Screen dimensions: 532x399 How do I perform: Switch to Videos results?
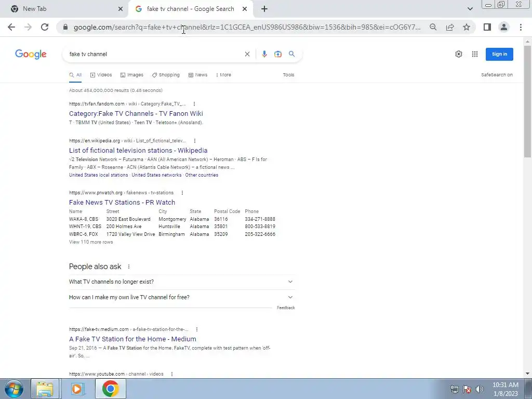coord(101,75)
